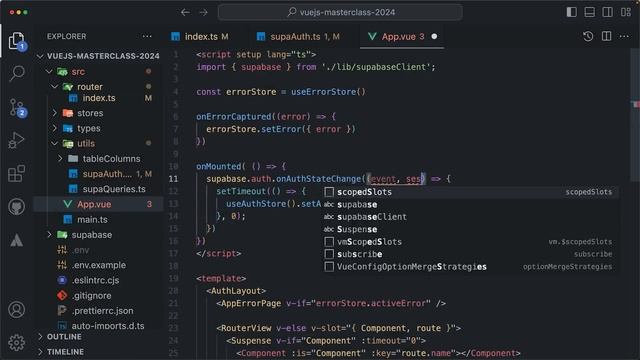Open supaQueries.ts in the tree
The height and width of the screenshot is (360, 640).
pyautogui.click(x=98, y=189)
